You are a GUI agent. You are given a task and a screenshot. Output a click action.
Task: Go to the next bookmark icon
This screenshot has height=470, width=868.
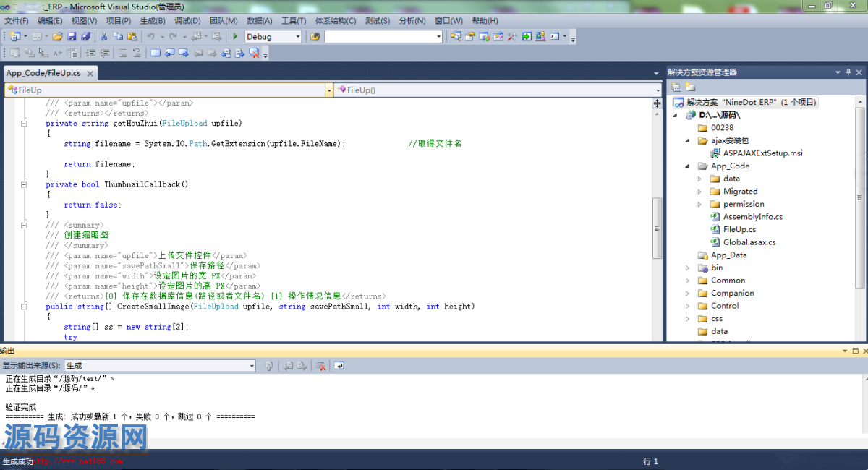[183, 53]
